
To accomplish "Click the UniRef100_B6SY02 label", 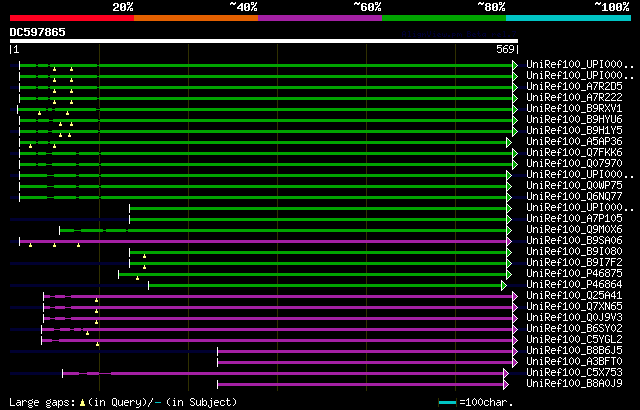I will (x=574, y=329).
